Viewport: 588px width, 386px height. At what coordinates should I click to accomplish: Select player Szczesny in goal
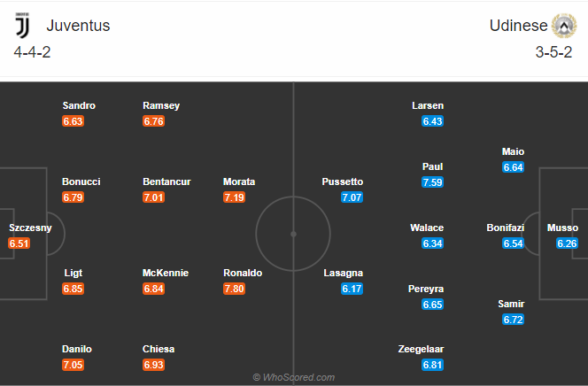pyautogui.click(x=31, y=228)
